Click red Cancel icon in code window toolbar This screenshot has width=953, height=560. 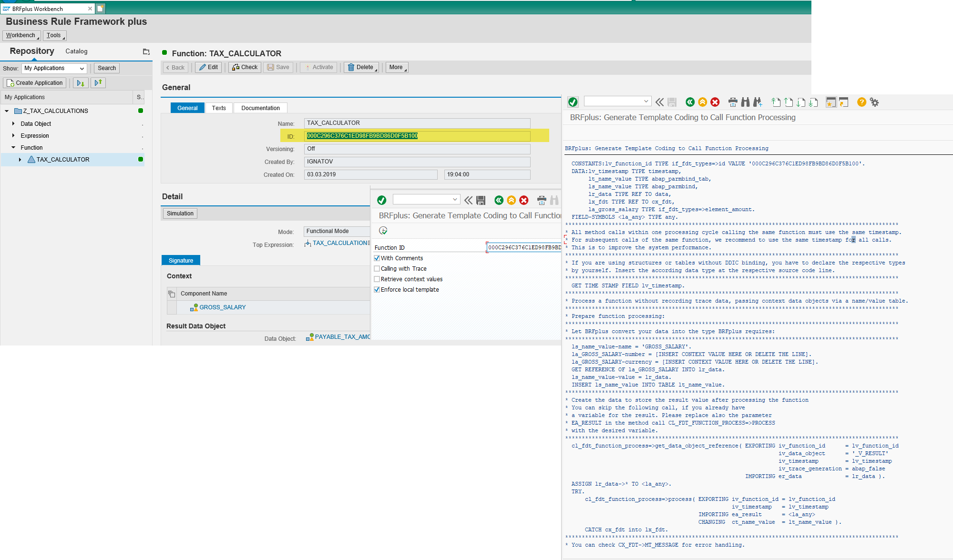point(715,102)
